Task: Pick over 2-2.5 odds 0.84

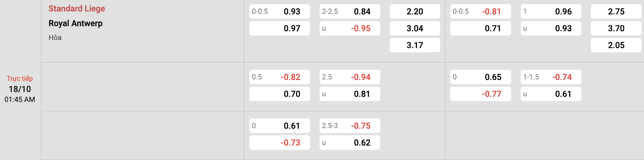Action: (350, 11)
